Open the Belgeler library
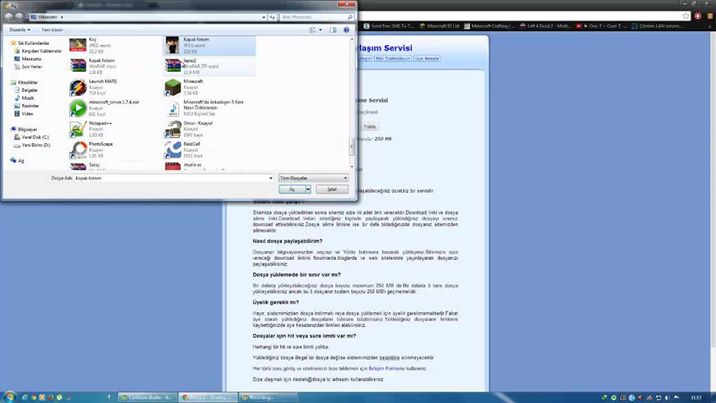The width and height of the screenshot is (716, 403). 26,90
